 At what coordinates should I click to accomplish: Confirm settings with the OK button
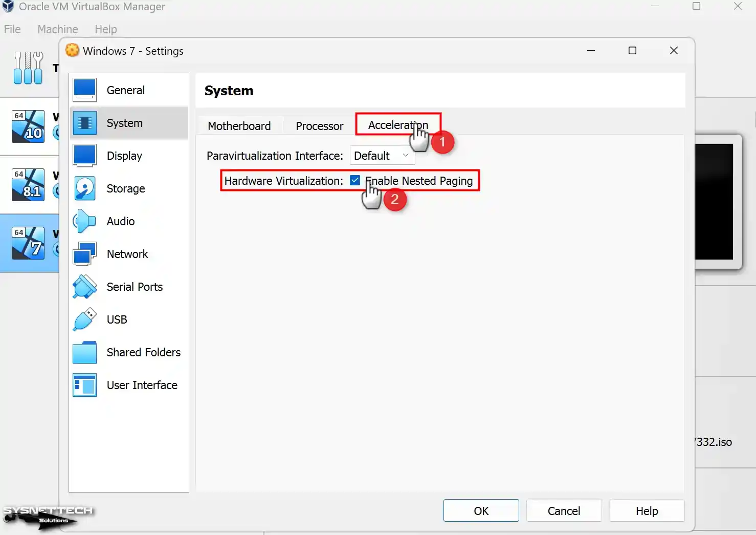click(481, 511)
